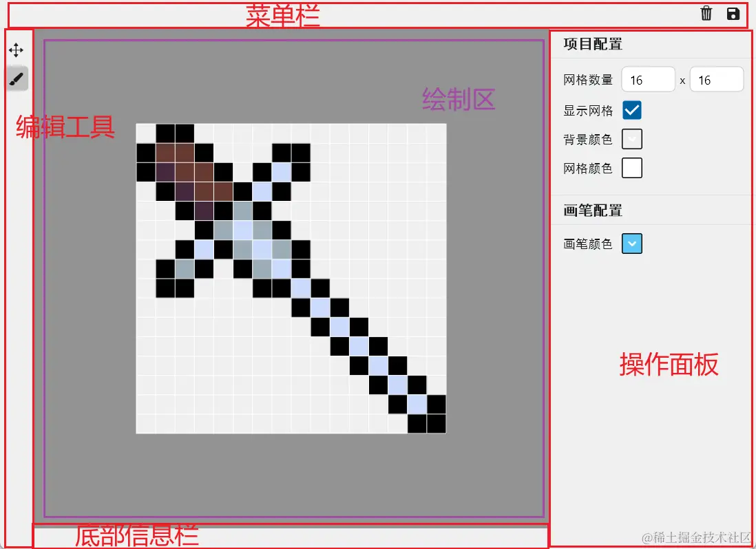756x549 pixels.
Task: Open the 画笔颜色 blue color dropdown
Action: 631,244
